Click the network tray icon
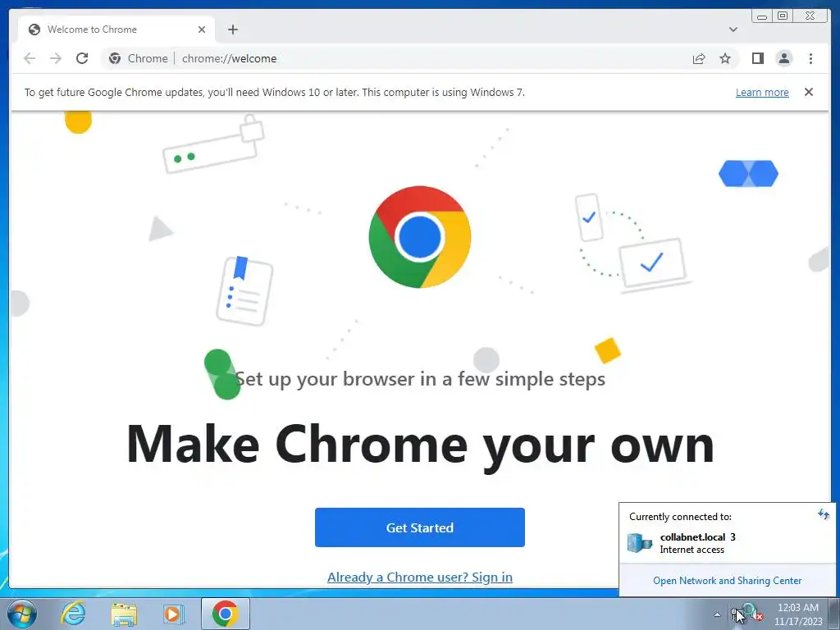This screenshot has height=630, width=840. pyautogui.click(x=737, y=614)
